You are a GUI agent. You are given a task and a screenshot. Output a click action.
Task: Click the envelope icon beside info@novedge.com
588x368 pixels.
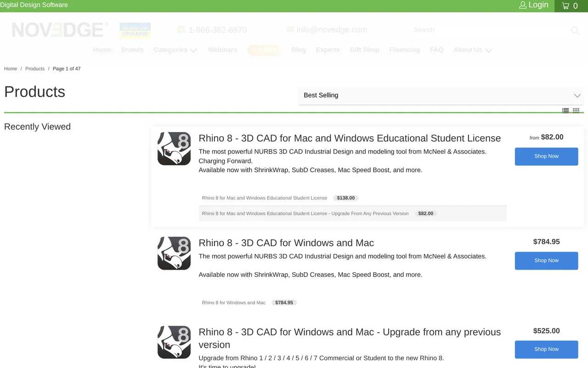pos(290,29)
